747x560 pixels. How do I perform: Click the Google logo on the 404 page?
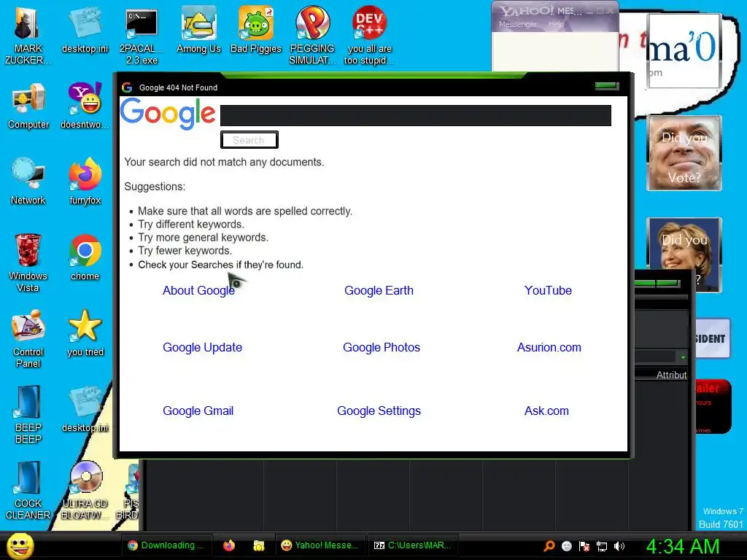pos(168,114)
